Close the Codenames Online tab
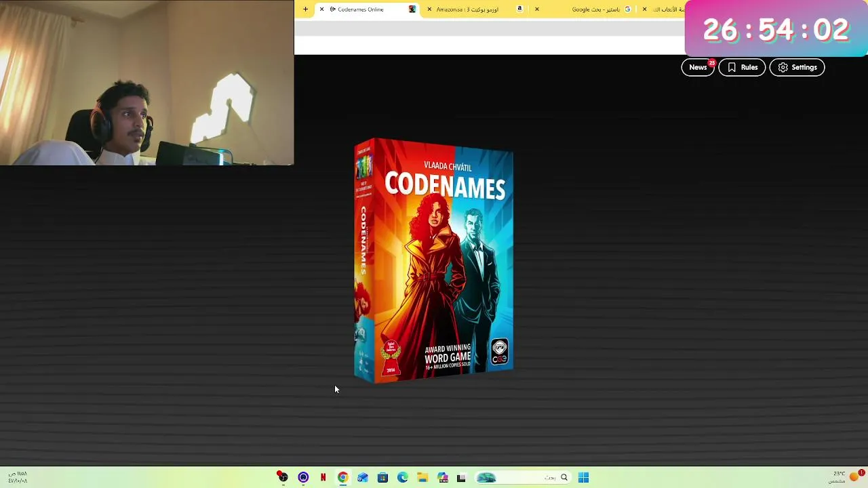 321,9
